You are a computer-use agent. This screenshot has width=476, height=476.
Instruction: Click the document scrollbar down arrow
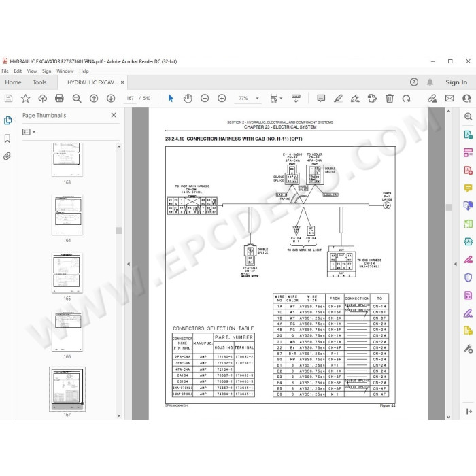click(449, 417)
